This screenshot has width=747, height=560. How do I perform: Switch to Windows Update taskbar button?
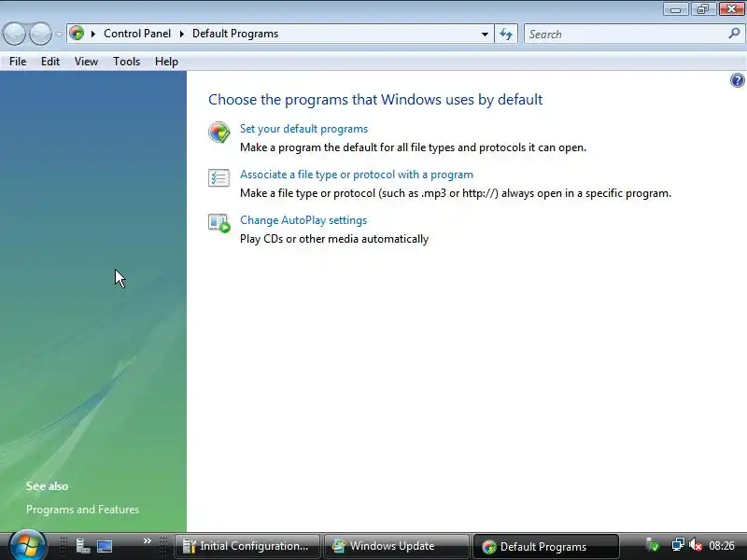pyautogui.click(x=396, y=546)
